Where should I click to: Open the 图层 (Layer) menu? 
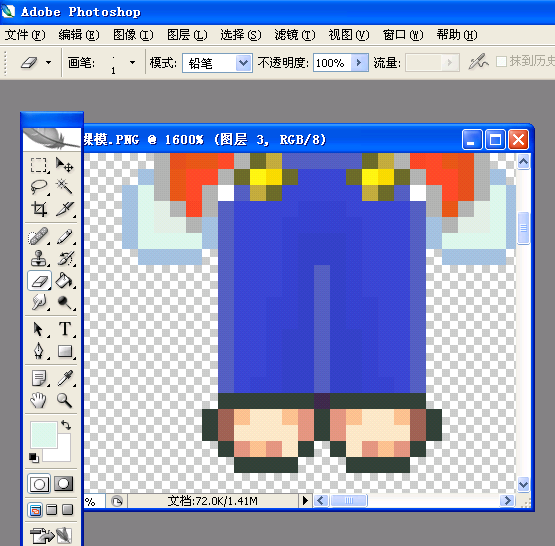point(187,35)
